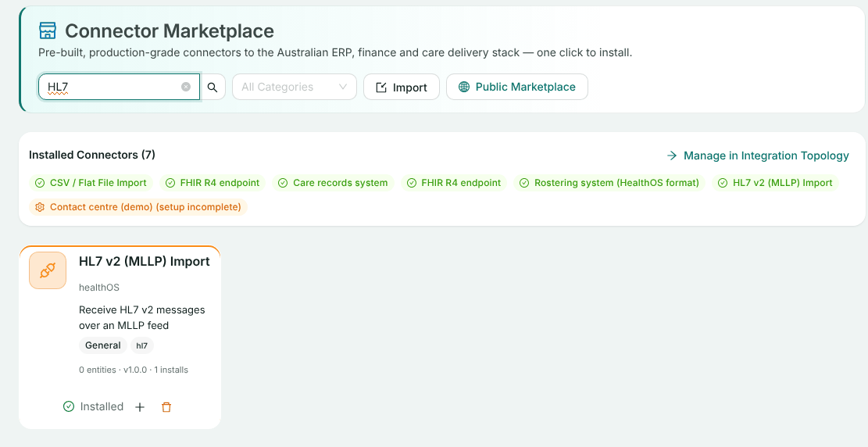Select the Care records system chip

(334, 183)
